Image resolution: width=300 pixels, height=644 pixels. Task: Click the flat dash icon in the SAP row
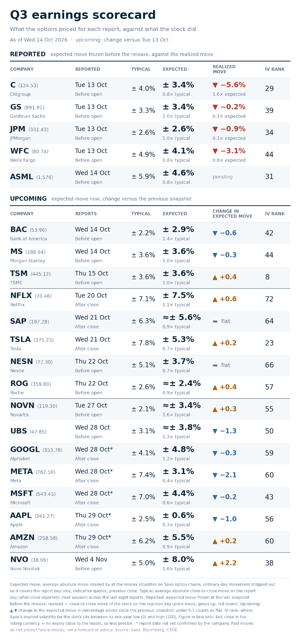(215, 321)
